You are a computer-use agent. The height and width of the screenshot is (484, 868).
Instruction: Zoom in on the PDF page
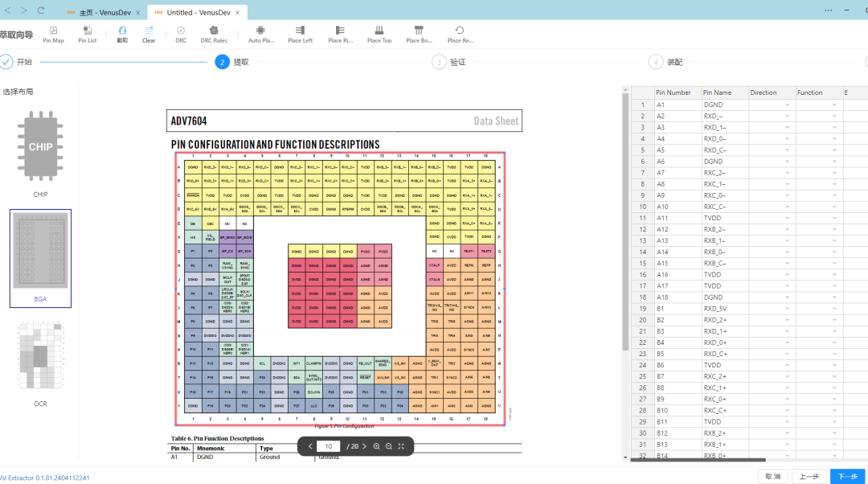click(x=376, y=446)
